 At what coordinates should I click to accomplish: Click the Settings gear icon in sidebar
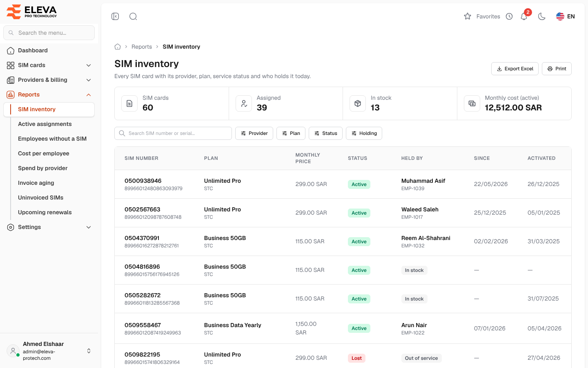pos(11,227)
